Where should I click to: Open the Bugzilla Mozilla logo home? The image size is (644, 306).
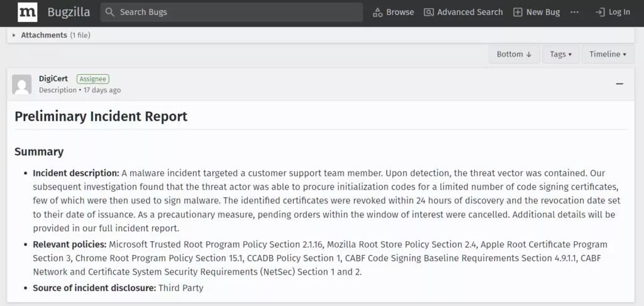click(28, 13)
